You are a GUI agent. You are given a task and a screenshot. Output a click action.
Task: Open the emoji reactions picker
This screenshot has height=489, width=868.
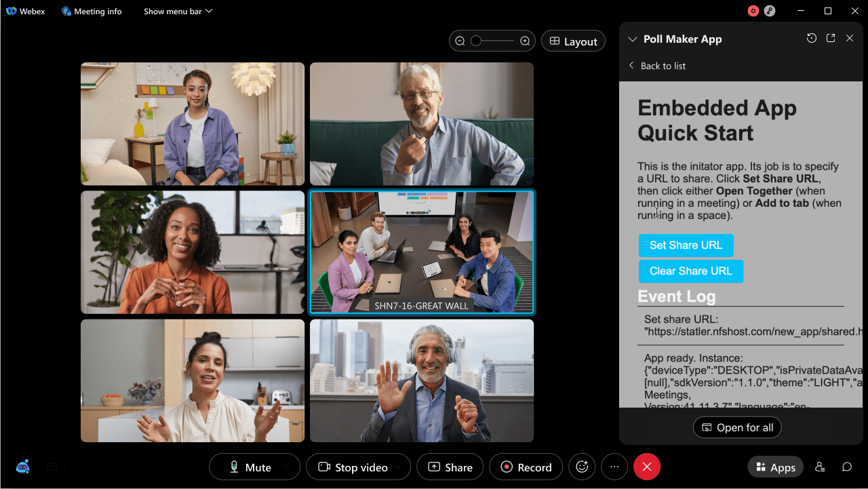[x=582, y=467]
